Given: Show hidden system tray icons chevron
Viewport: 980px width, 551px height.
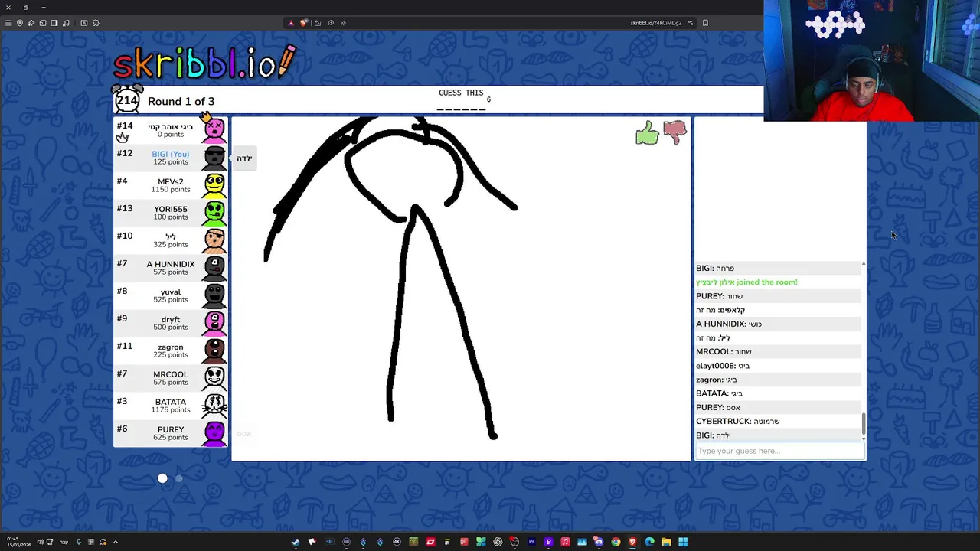Looking at the screenshot, I should pyautogui.click(x=116, y=542).
